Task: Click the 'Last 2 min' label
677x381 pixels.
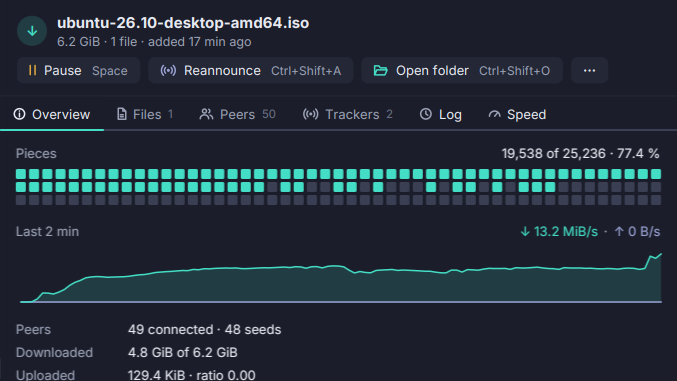Action: click(x=47, y=232)
